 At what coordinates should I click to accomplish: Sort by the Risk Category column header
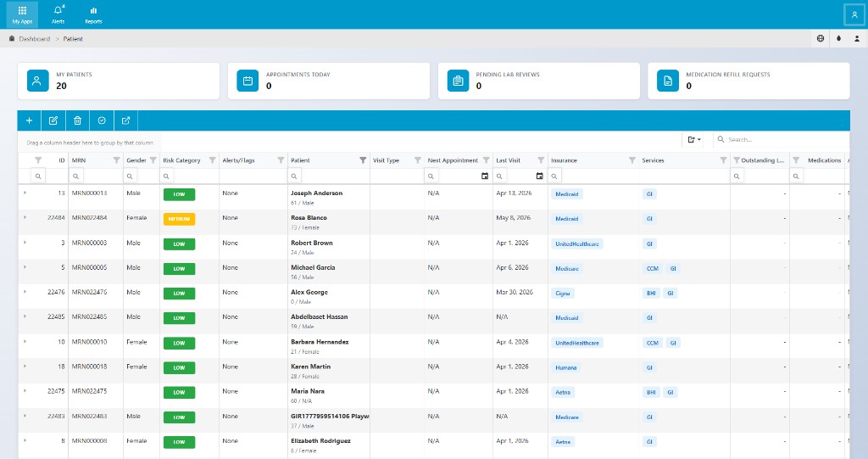coord(181,160)
